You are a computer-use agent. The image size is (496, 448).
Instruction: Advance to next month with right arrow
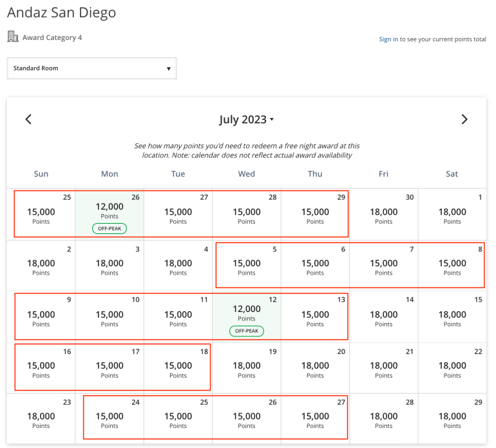click(464, 119)
